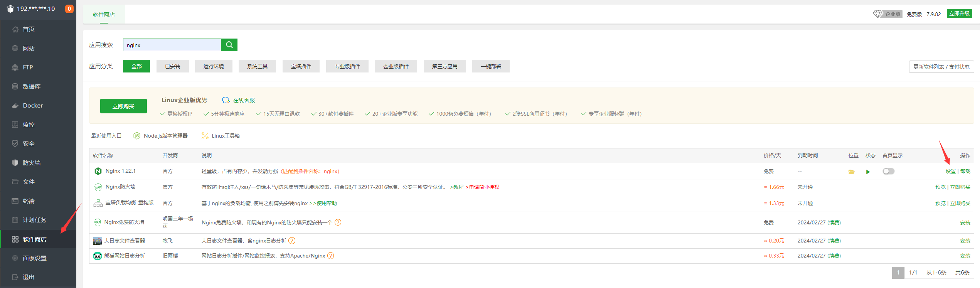
Task: Click 续费 for Nginx免费防火墙
Action: coord(834,222)
